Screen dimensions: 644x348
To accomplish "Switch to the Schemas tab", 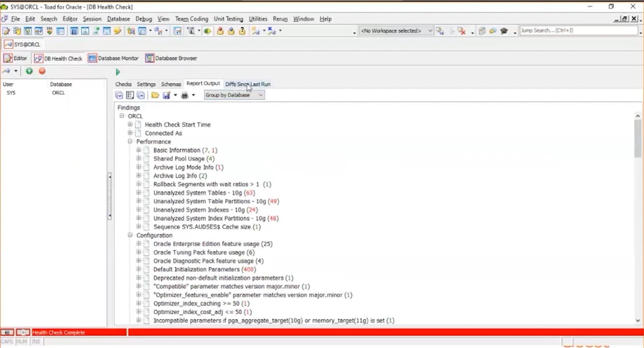I will pyautogui.click(x=171, y=84).
